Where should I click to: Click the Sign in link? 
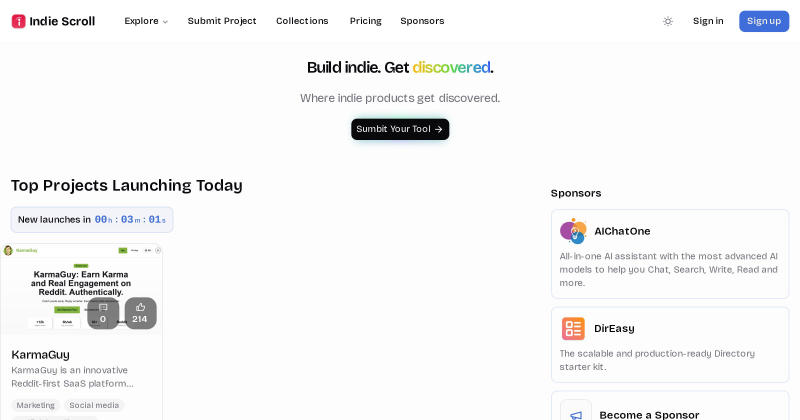tap(708, 21)
